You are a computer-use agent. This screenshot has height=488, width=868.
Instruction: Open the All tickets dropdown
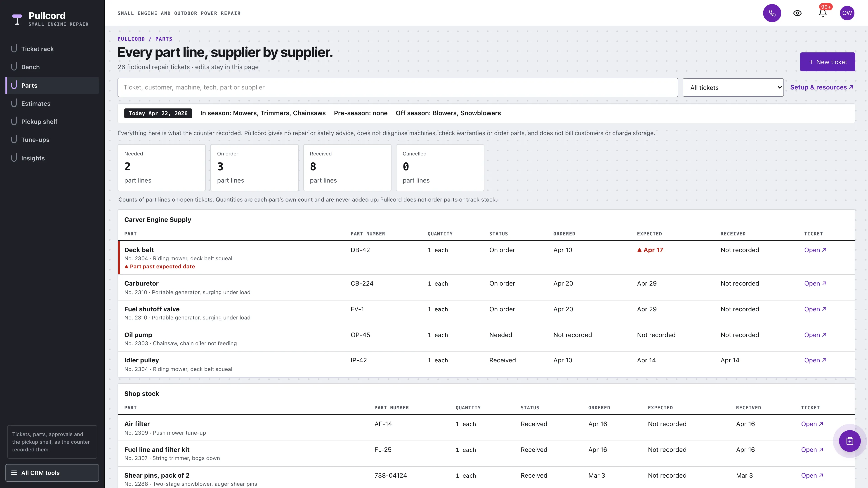click(733, 88)
